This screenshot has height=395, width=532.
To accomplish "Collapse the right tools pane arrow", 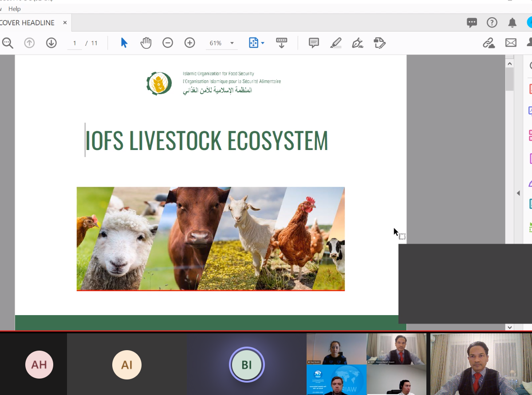I will coord(518,193).
